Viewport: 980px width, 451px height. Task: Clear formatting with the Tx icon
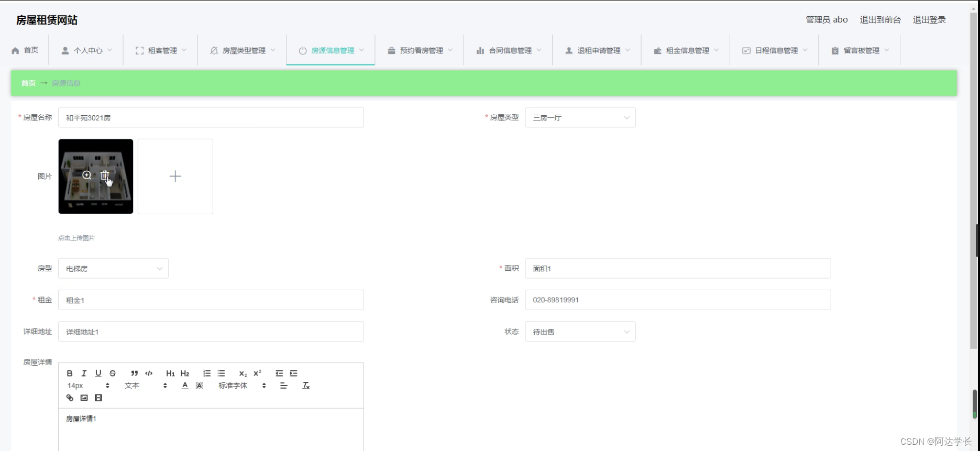(x=306, y=386)
